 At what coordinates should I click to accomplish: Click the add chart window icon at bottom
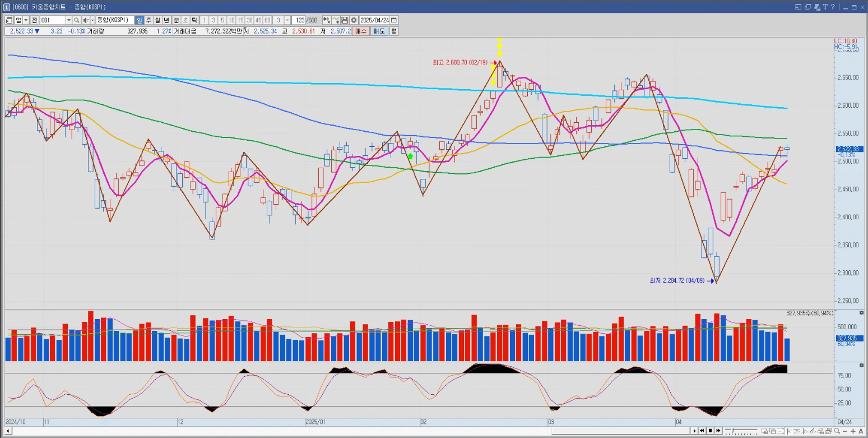click(764, 431)
